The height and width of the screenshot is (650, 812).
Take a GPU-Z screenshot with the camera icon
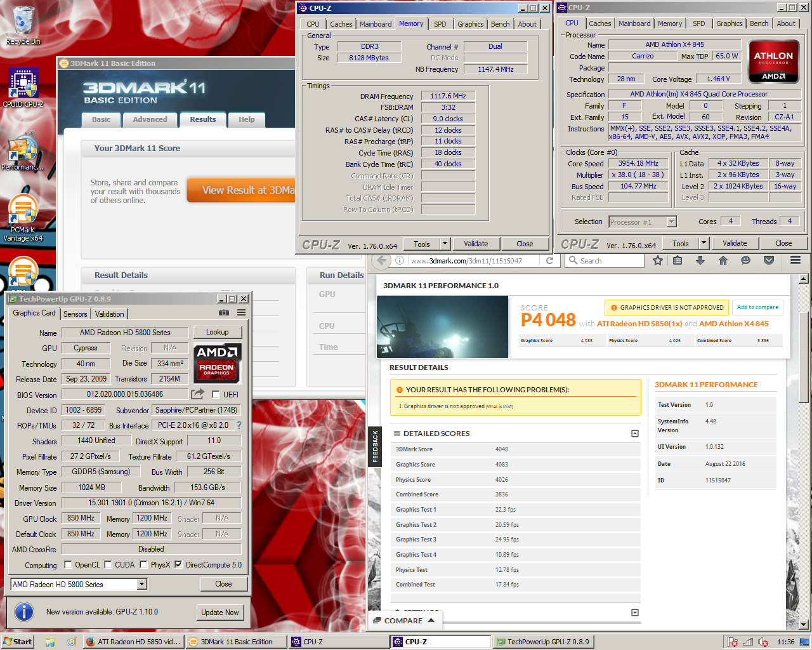point(223,313)
